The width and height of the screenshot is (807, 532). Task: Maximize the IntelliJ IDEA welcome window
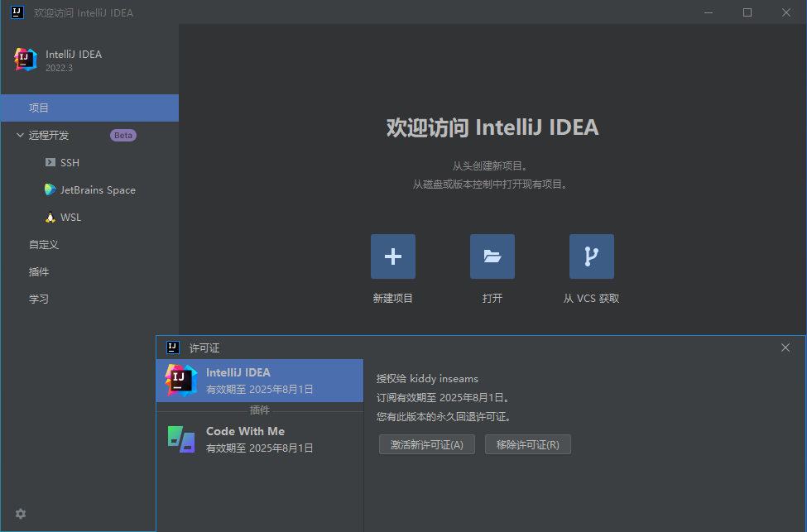click(747, 12)
